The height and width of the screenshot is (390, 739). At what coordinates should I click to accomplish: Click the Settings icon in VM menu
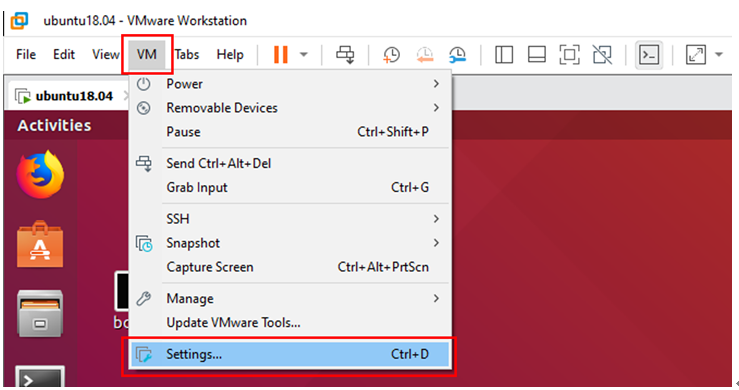[x=144, y=355]
